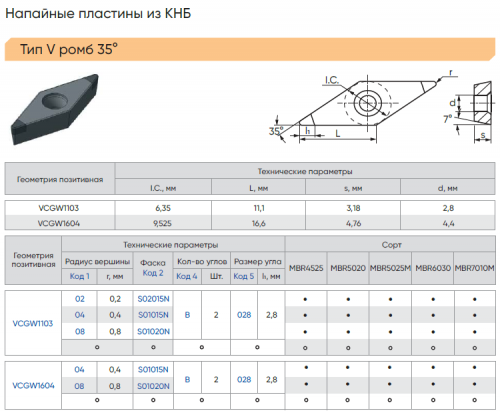Click radius value "0,8" in the VCGW1604 rows
Image resolution: width=500 pixels, height=413 pixels.
(115, 386)
